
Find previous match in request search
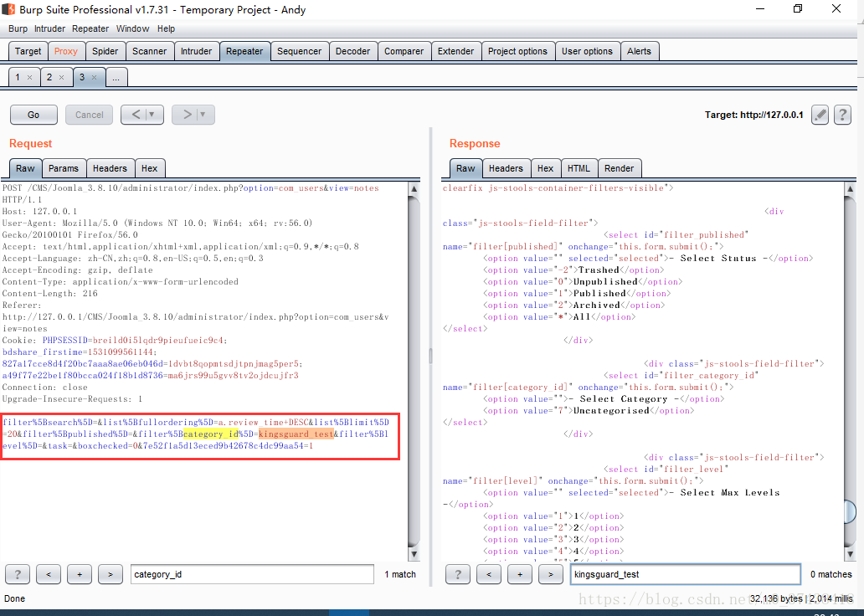pos(49,574)
